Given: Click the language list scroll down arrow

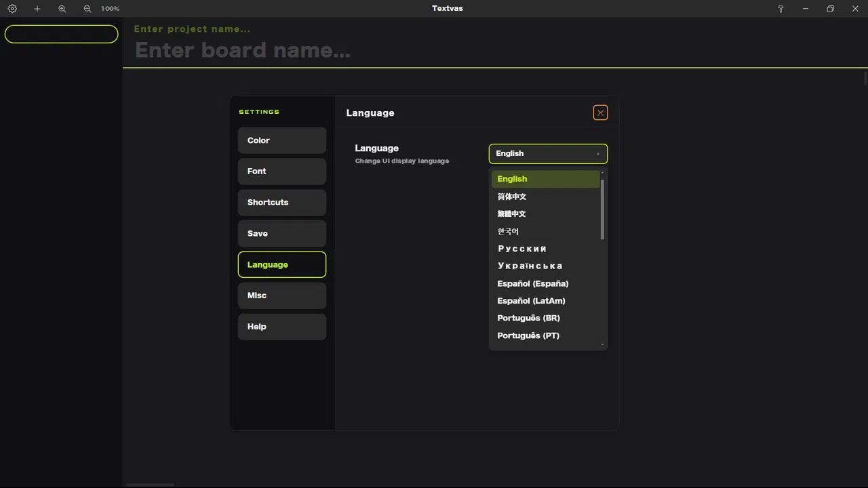Looking at the screenshot, I should tap(602, 345).
